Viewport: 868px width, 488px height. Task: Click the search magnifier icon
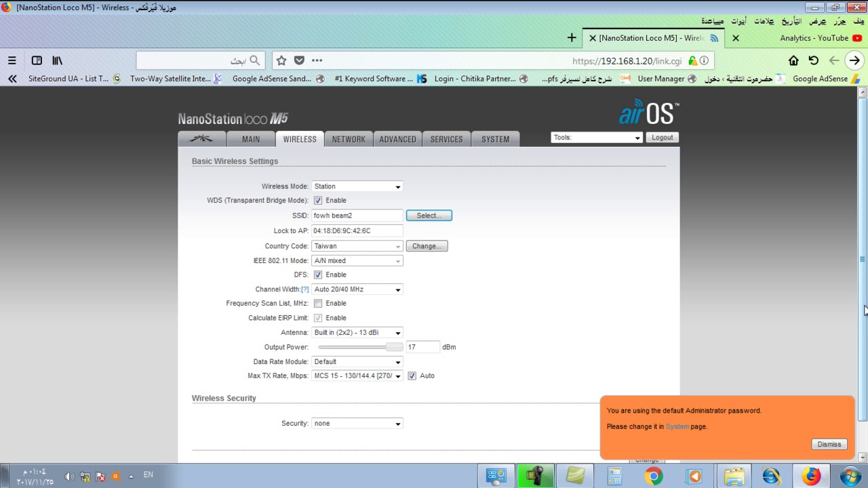[x=254, y=60]
